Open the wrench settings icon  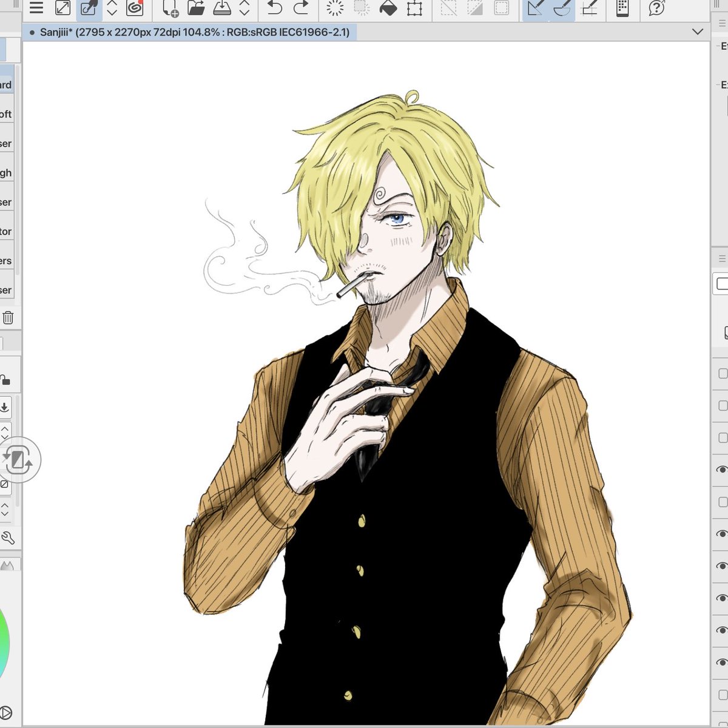tap(8, 538)
